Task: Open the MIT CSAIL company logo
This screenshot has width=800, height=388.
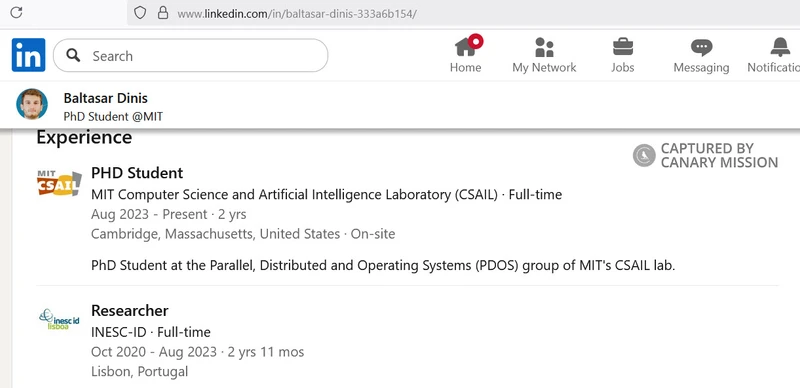Action: (x=59, y=183)
